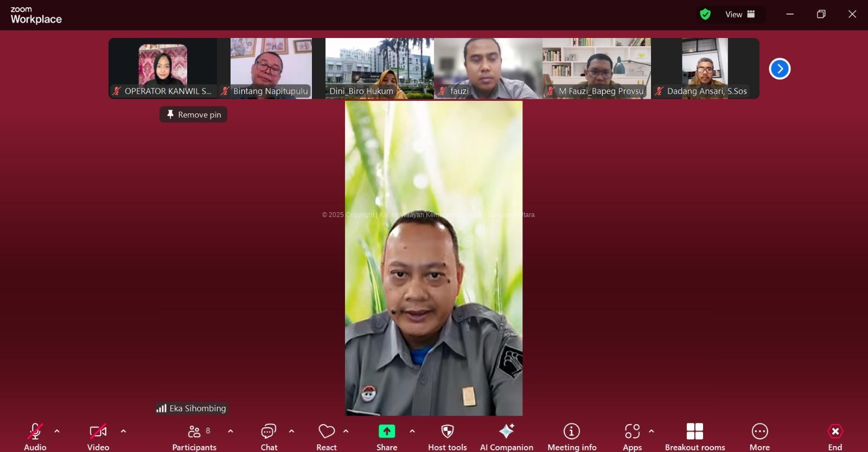Expand audio settings arrow

tap(57, 431)
